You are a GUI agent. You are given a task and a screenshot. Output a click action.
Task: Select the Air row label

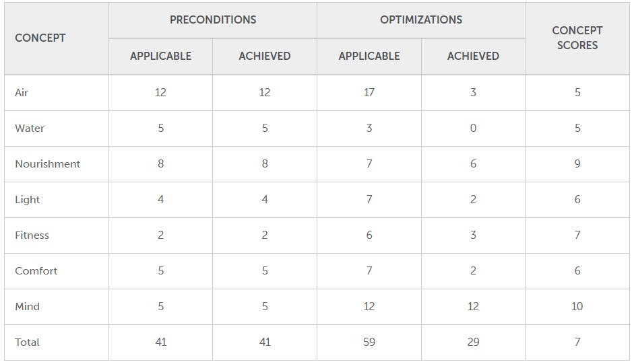[x=22, y=93]
